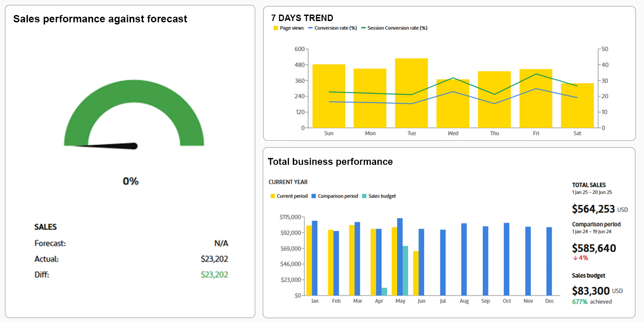Click the 677% achieved label
Image resolution: width=644 pixels, height=322 pixels.
pos(592,302)
